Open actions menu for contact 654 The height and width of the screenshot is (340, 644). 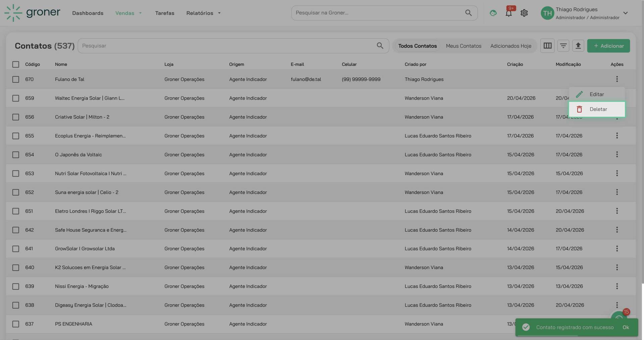pos(616,155)
